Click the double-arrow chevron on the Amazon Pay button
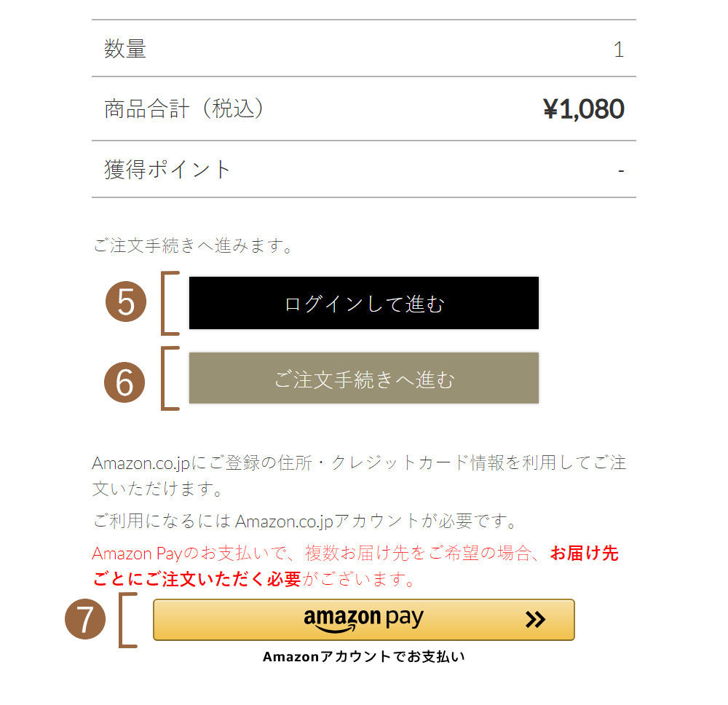728x705 pixels. 537,620
